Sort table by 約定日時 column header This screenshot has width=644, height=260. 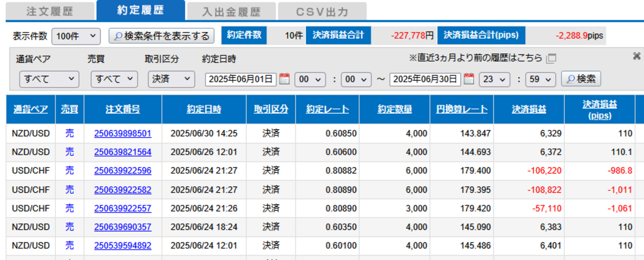204,110
